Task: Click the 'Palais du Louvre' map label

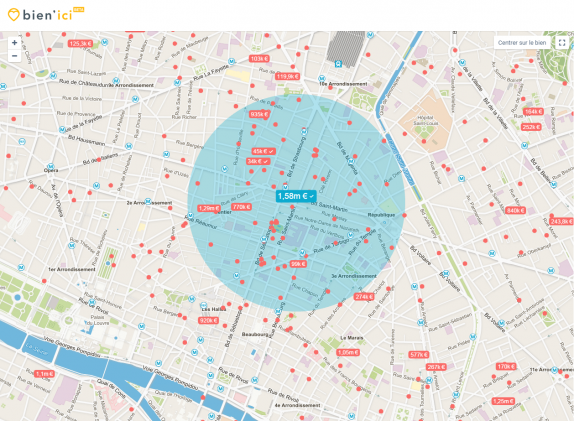Action: click(97, 320)
